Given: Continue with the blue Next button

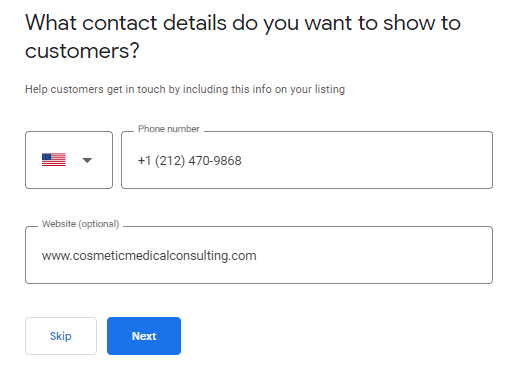Looking at the screenshot, I should [x=144, y=336].
